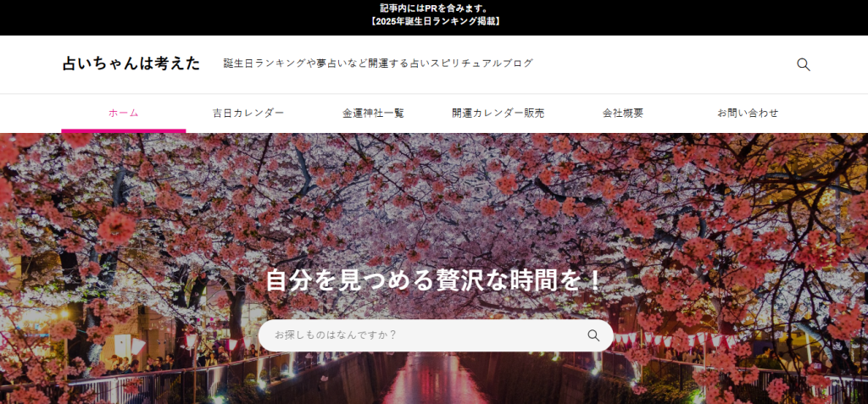Screen dimensions: 868x404
Task: Open the 開運カレンダー販売 page
Action: pyautogui.click(x=498, y=113)
